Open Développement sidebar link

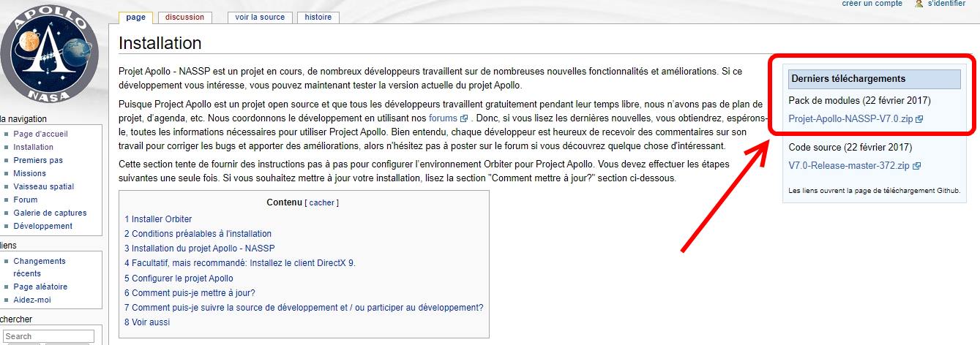42,226
